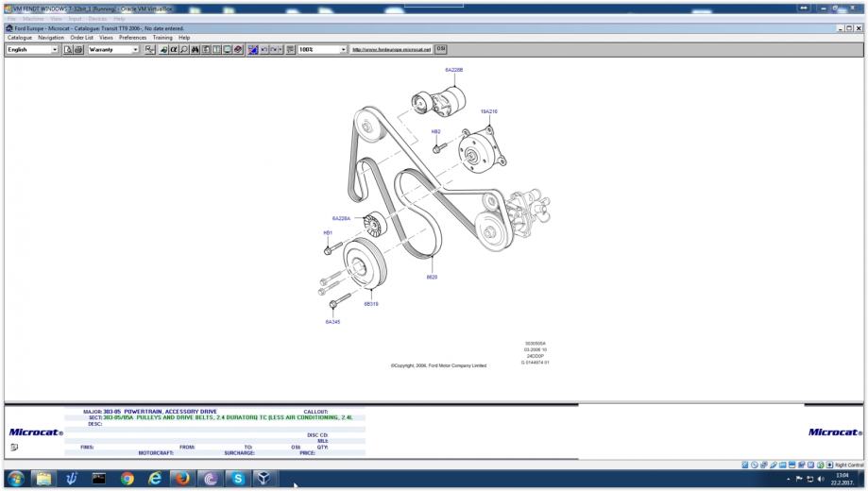
Task: Open Firefox from the taskbar
Action: click(x=182, y=479)
